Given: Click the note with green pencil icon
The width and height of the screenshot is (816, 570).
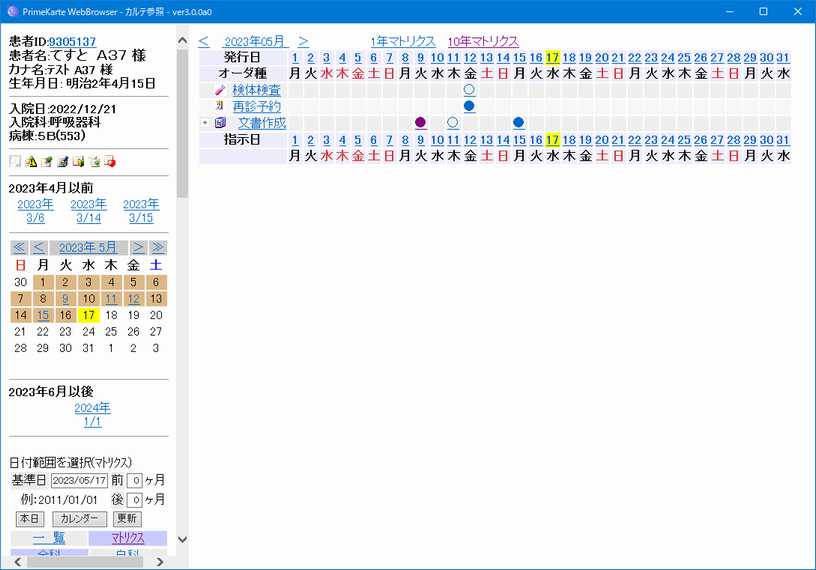Looking at the screenshot, I should tap(47, 162).
